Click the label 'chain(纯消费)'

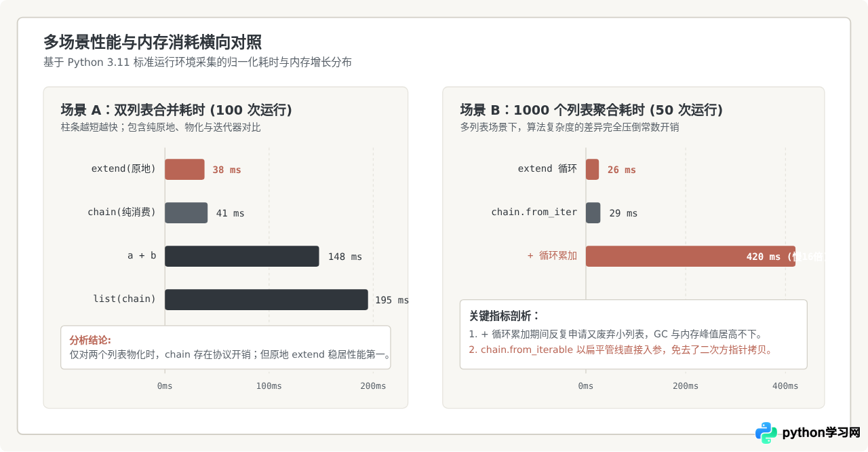(x=122, y=212)
